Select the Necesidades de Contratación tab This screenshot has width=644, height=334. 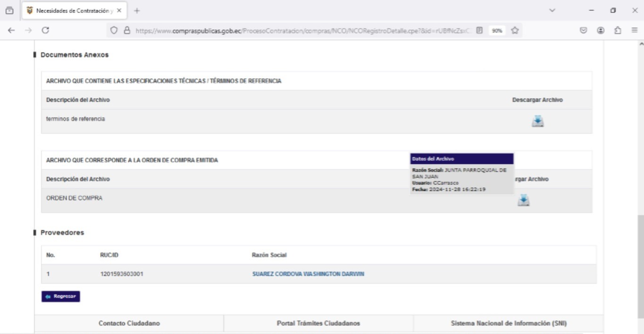pos(71,10)
